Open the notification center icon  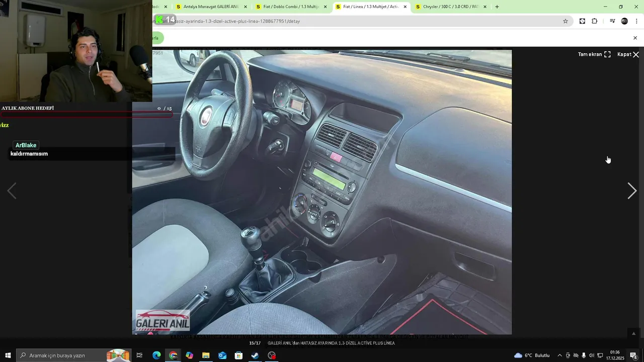(x=634, y=355)
